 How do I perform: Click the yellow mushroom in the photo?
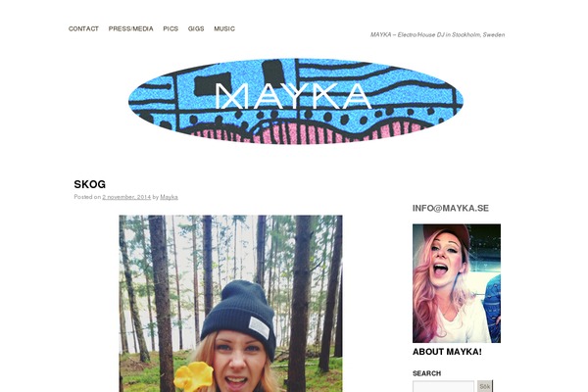click(x=193, y=376)
